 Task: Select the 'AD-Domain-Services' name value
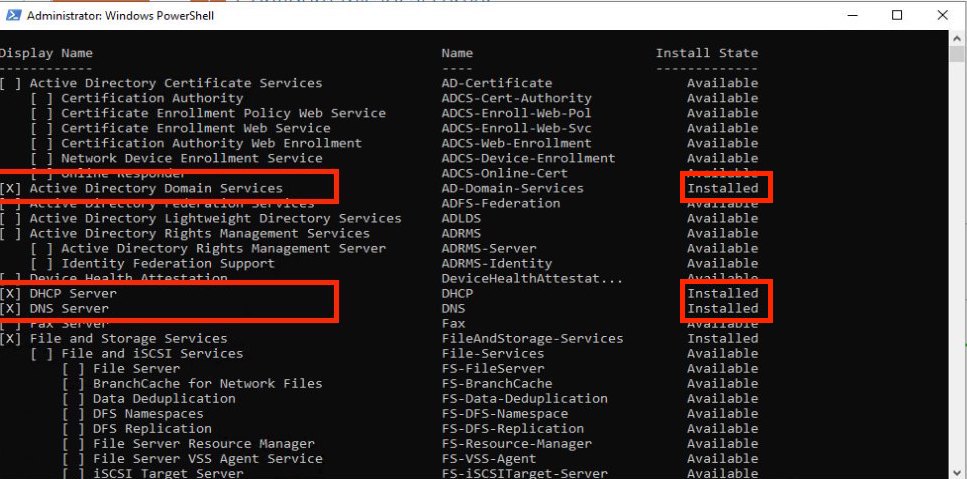(512, 188)
